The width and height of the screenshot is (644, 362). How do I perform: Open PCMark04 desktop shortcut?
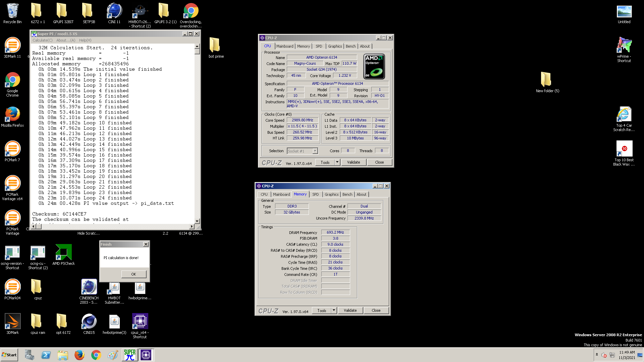coord(12,290)
